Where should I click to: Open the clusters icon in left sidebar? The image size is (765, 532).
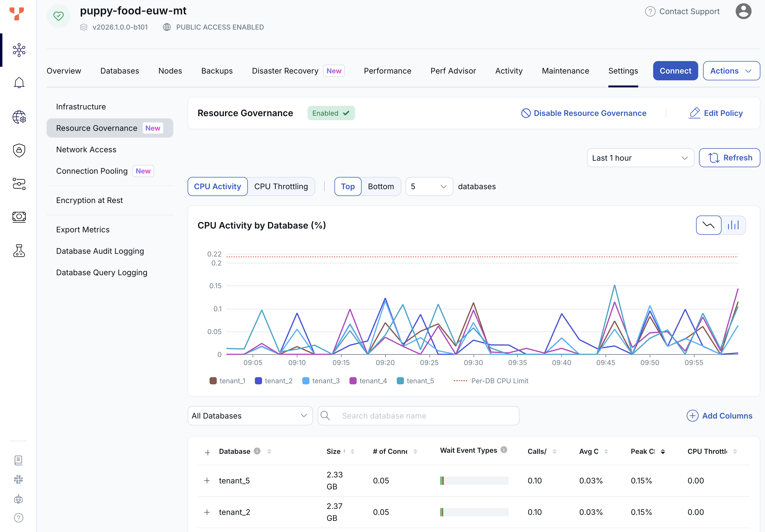point(19,50)
